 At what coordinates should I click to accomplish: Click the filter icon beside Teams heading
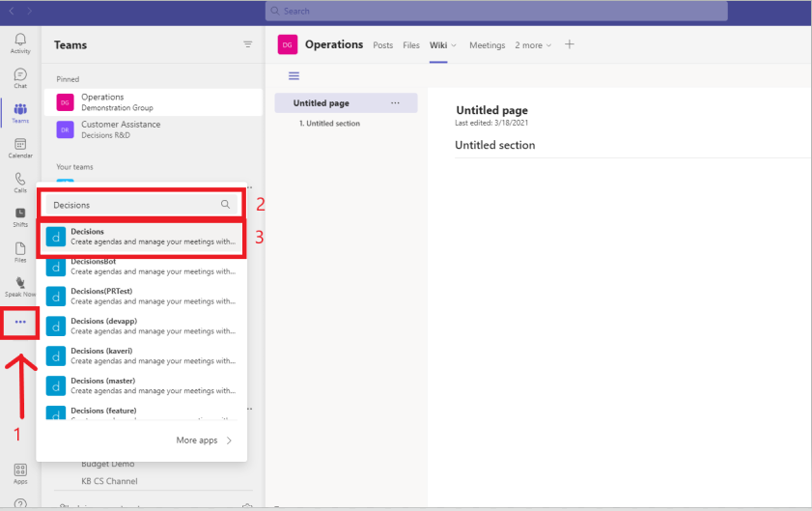tap(248, 44)
